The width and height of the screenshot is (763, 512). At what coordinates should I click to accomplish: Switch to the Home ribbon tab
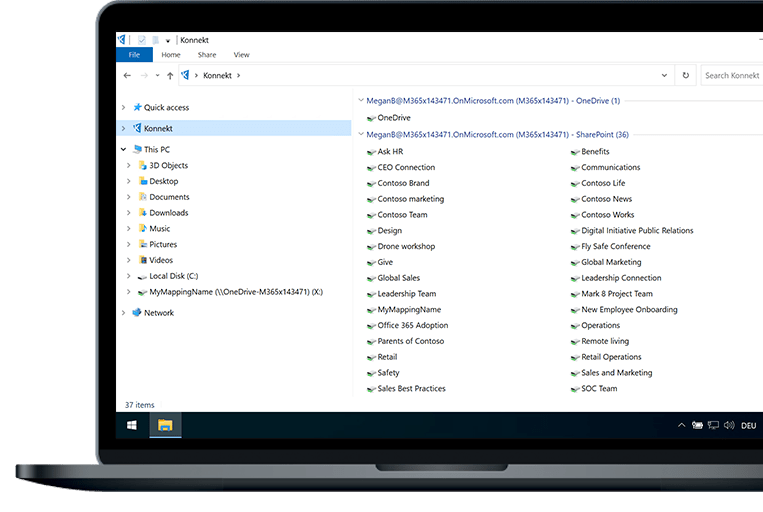click(171, 55)
